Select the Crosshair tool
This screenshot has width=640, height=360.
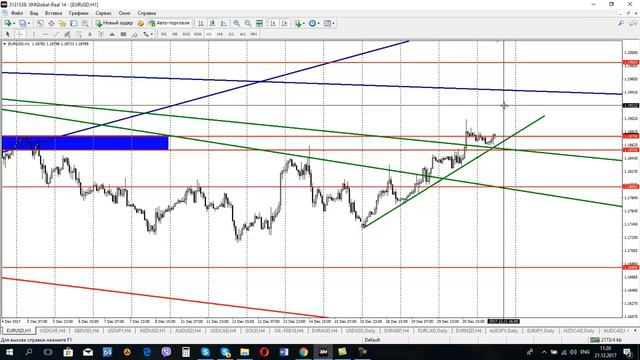tap(19, 34)
